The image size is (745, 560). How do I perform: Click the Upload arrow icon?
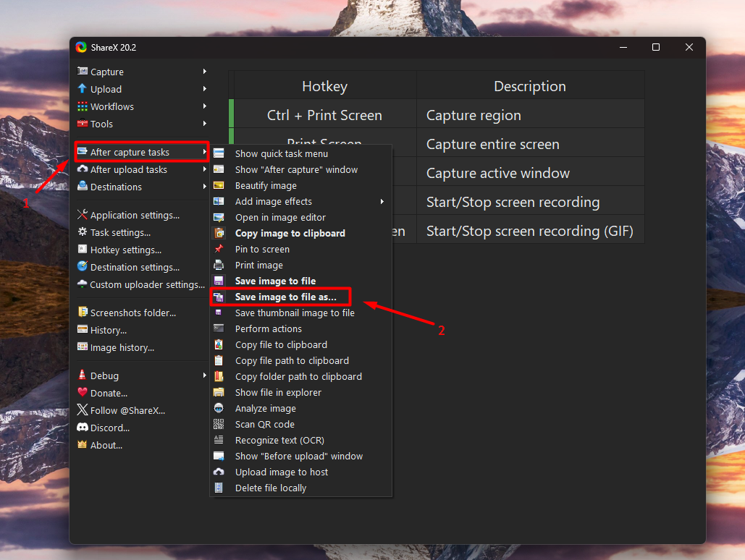click(x=83, y=89)
